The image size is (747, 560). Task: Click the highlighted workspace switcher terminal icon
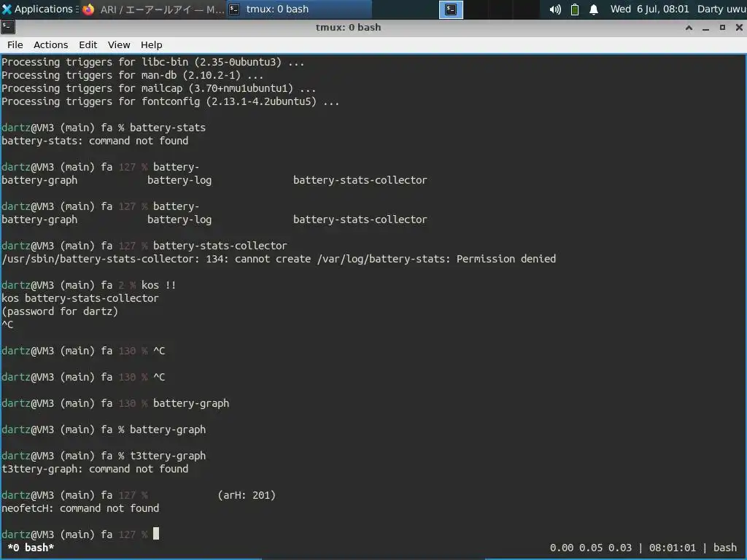tap(451, 9)
